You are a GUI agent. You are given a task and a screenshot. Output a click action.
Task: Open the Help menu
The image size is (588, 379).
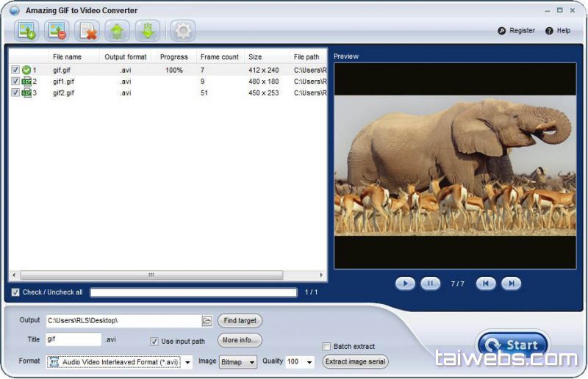(558, 31)
